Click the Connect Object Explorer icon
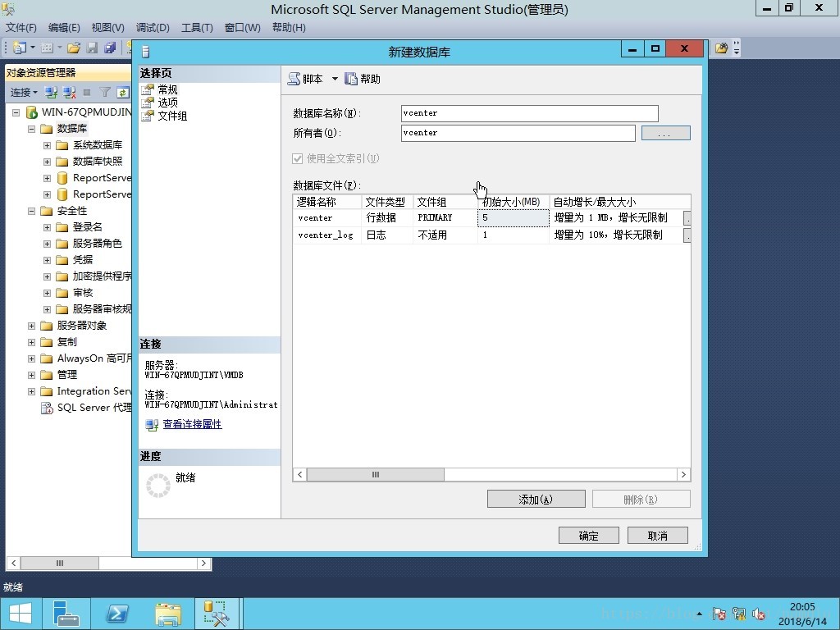This screenshot has height=630, width=840. [51, 92]
